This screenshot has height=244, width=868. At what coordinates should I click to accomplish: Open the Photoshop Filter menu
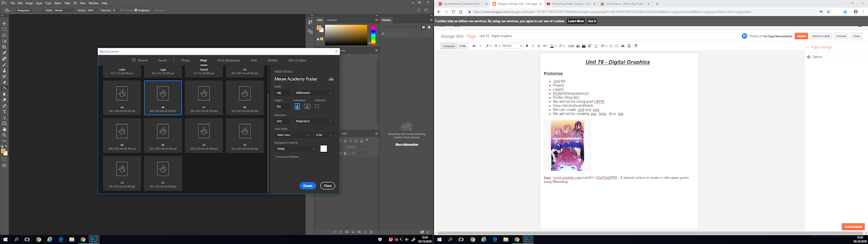pos(67,3)
